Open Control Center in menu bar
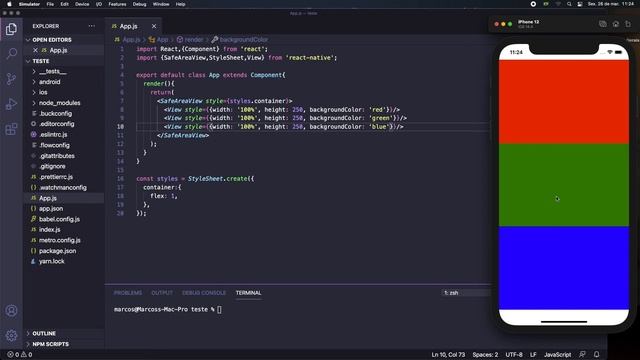The height and width of the screenshot is (360, 640). click(580, 4)
